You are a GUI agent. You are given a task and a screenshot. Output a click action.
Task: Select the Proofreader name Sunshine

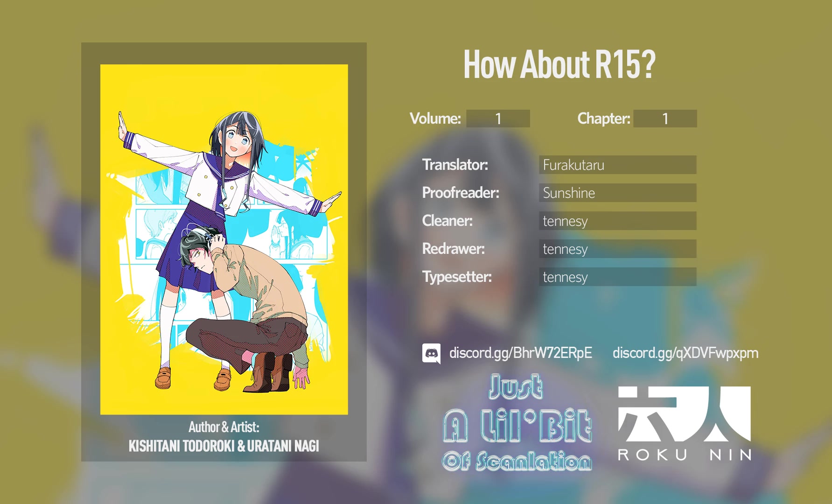click(x=618, y=193)
